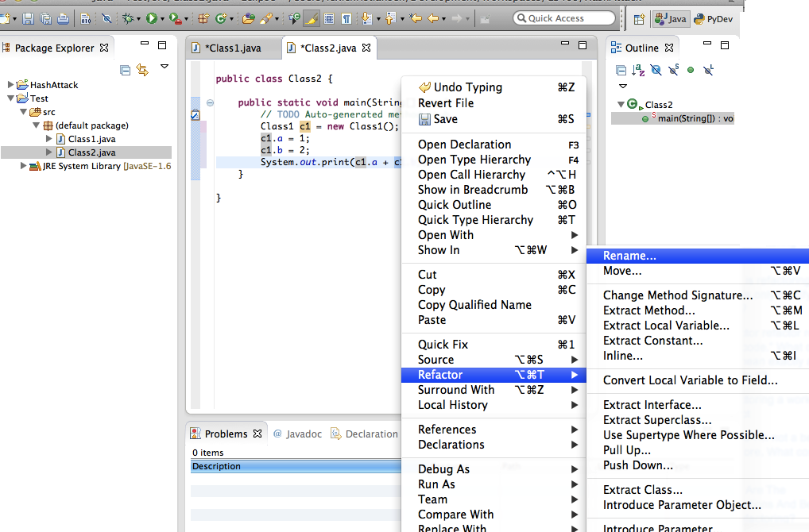
Task: Toggle Link with Editor in Package Explorer
Action: 142,70
